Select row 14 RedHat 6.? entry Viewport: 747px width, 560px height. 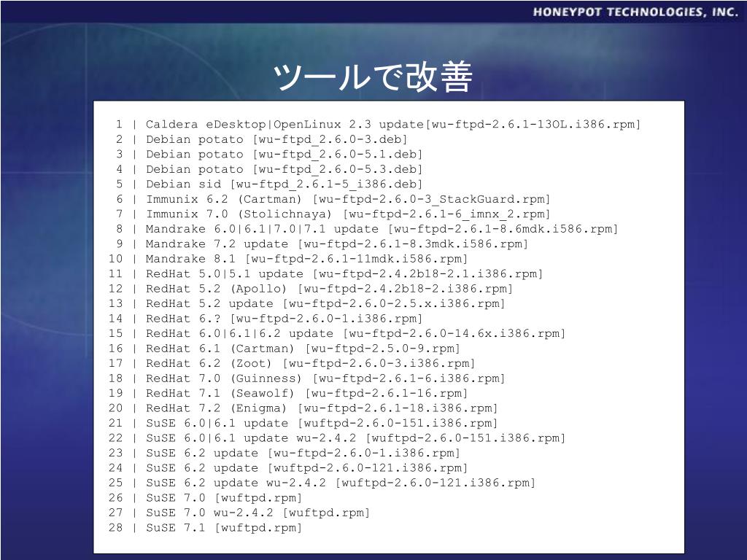[266, 319]
